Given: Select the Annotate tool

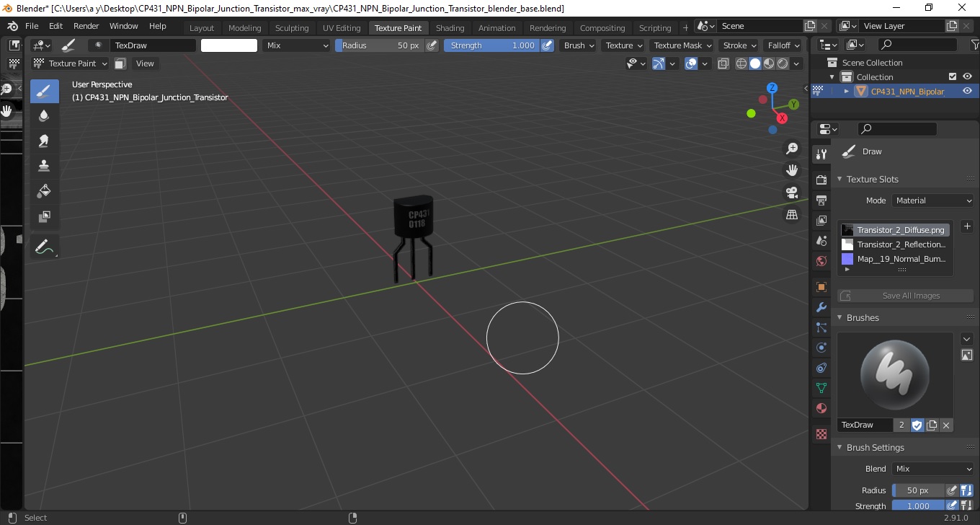Looking at the screenshot, I should tap(44, 247).
